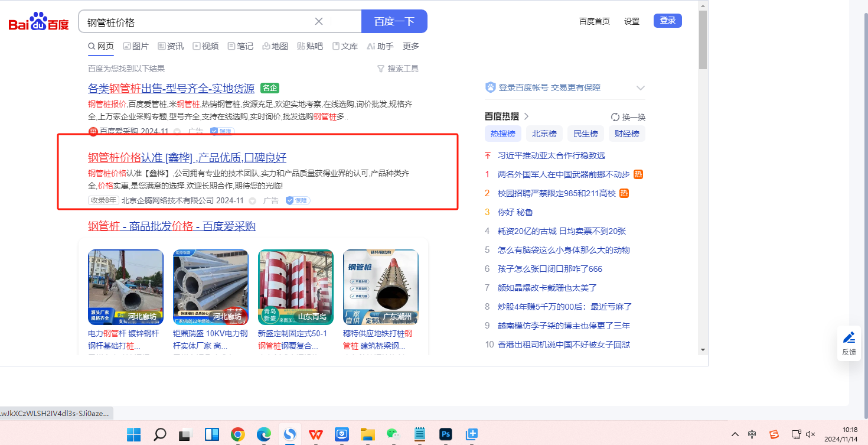The image size is (868, 445).
Task: Click 北京企腾网络技术有限公司 source text
Action: [x=168, y=200]
